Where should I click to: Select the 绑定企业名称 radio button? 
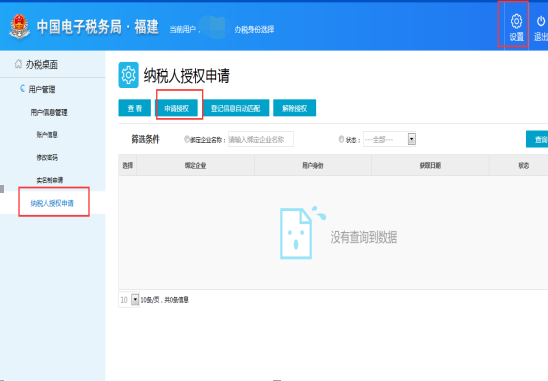tap(187, 139)
